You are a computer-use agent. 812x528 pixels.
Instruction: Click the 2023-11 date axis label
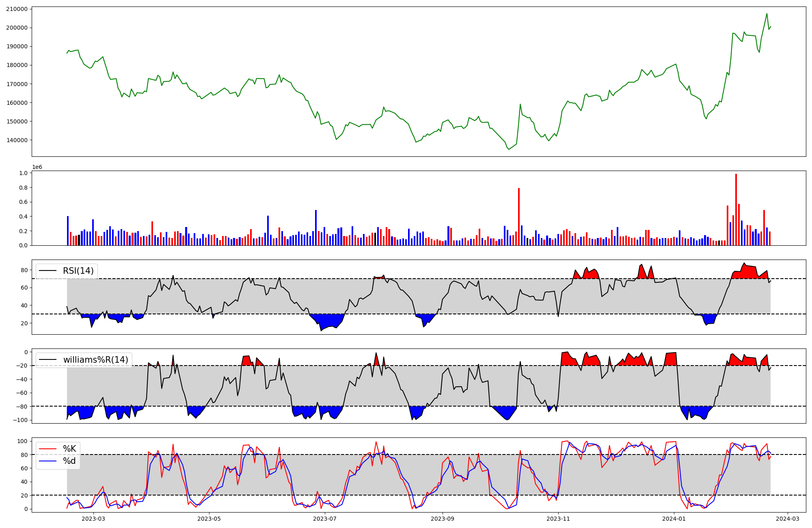[x=558, y=519]
